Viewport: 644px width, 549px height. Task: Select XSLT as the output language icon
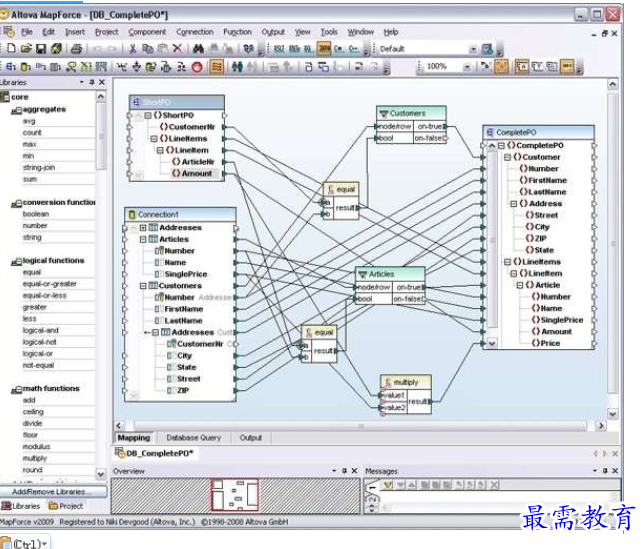coord(279,48)
